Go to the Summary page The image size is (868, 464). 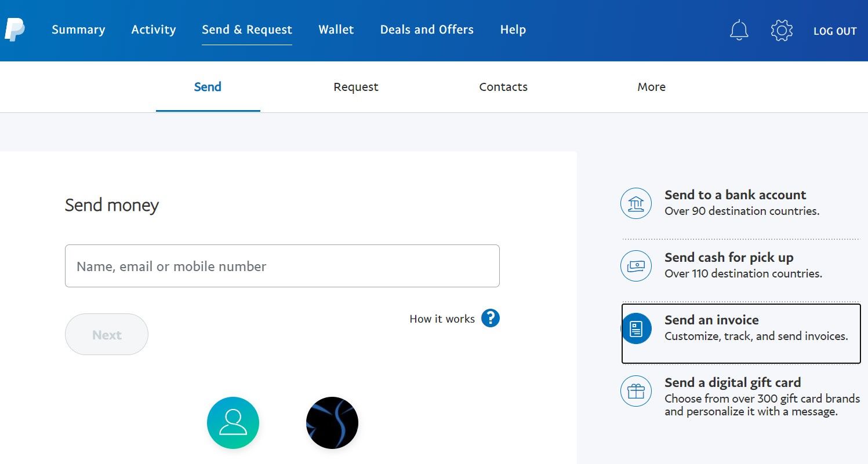click(78, 30)
